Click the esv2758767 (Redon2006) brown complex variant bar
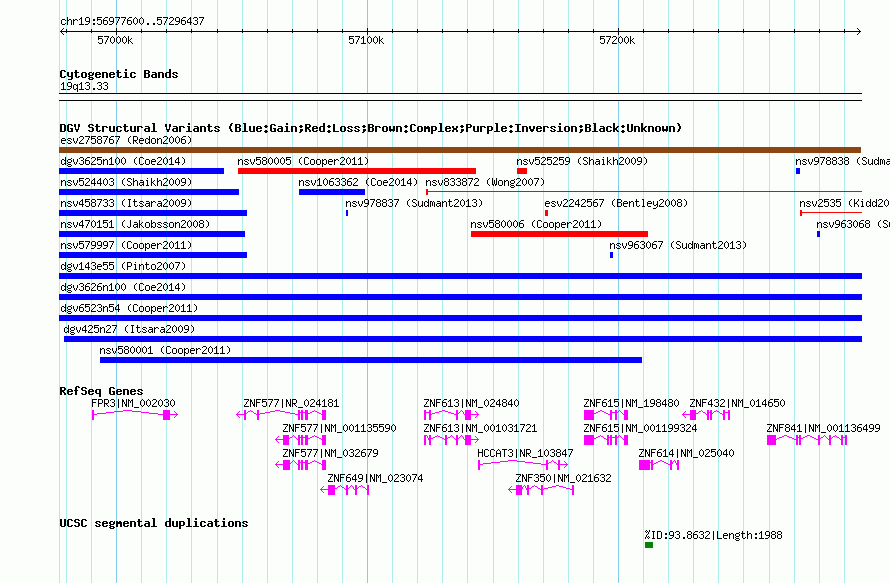This screenshot has height=583, width=890. pyautogui.click(x=460, y=150)
